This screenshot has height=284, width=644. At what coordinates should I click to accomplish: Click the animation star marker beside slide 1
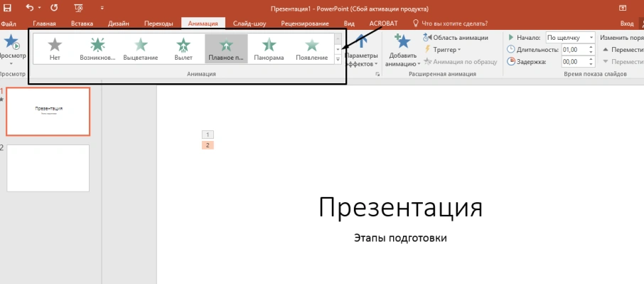tap(1, 99)
